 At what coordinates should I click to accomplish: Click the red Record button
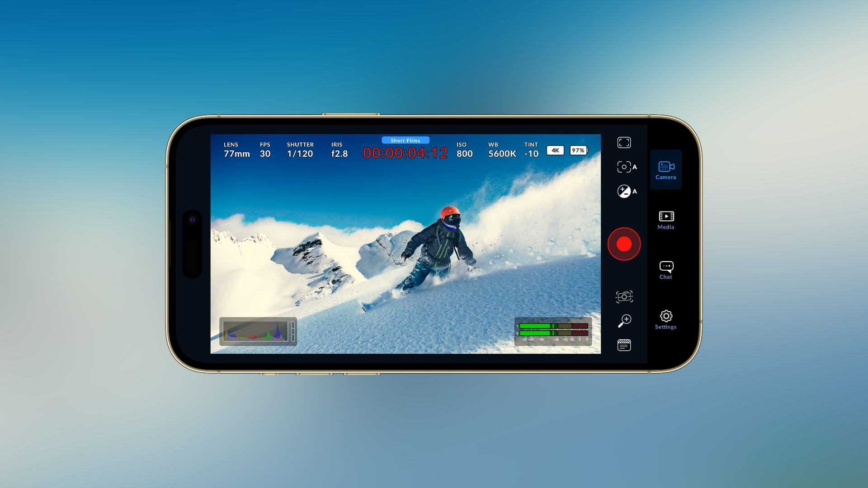623,244
